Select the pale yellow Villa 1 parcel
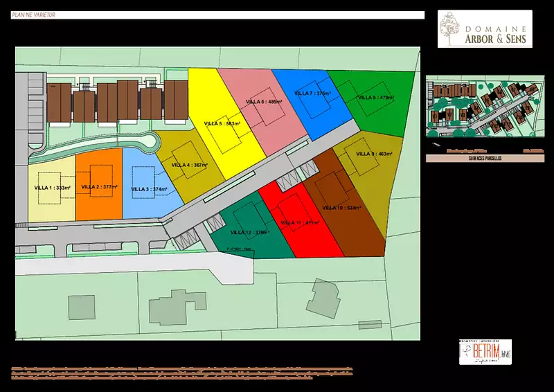This screenshot has width=554, height=392. click(51, 188)
